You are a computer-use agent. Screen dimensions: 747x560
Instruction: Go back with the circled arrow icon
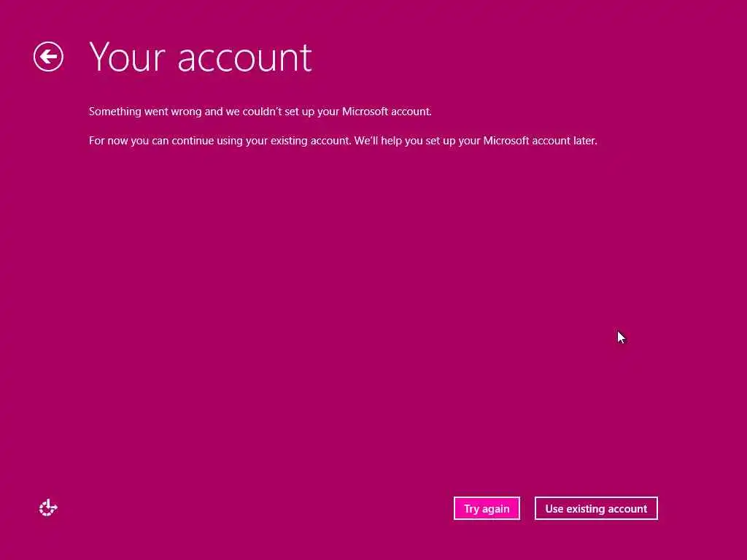coord(48,57)
